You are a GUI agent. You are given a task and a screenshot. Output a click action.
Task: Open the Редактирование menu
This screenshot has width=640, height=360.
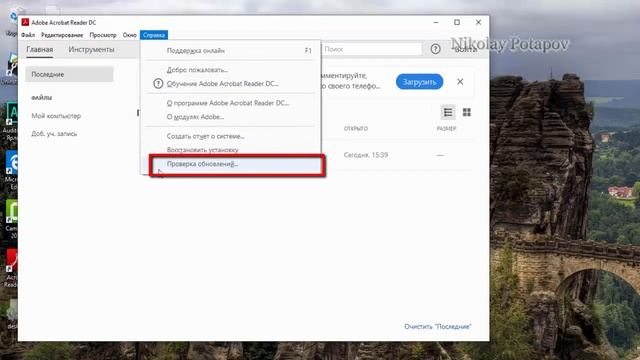coord(62,35)
